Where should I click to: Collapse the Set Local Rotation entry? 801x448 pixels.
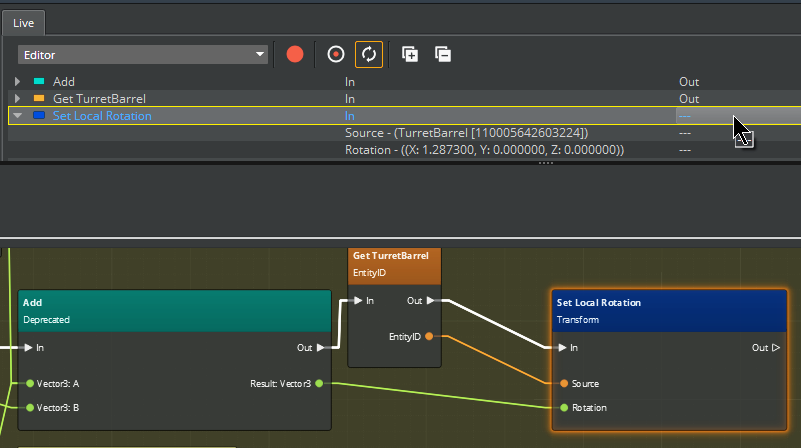tap(17, 116)
